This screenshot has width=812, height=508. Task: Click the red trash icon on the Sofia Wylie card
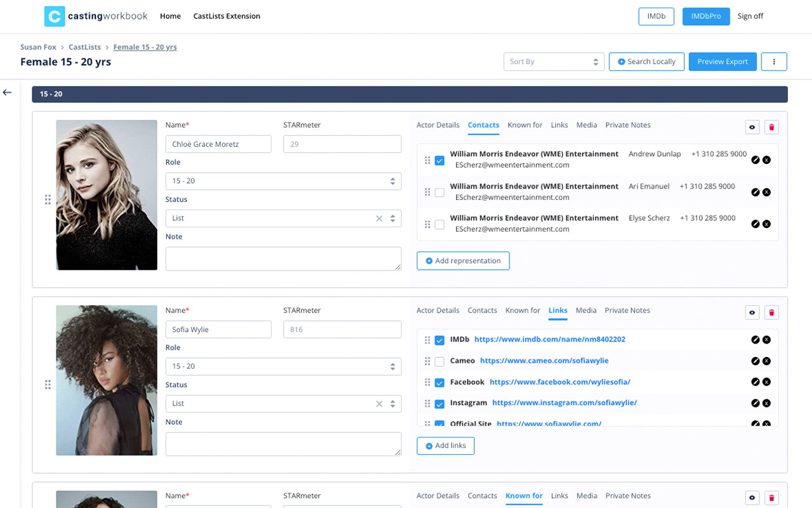click(771, 313)
